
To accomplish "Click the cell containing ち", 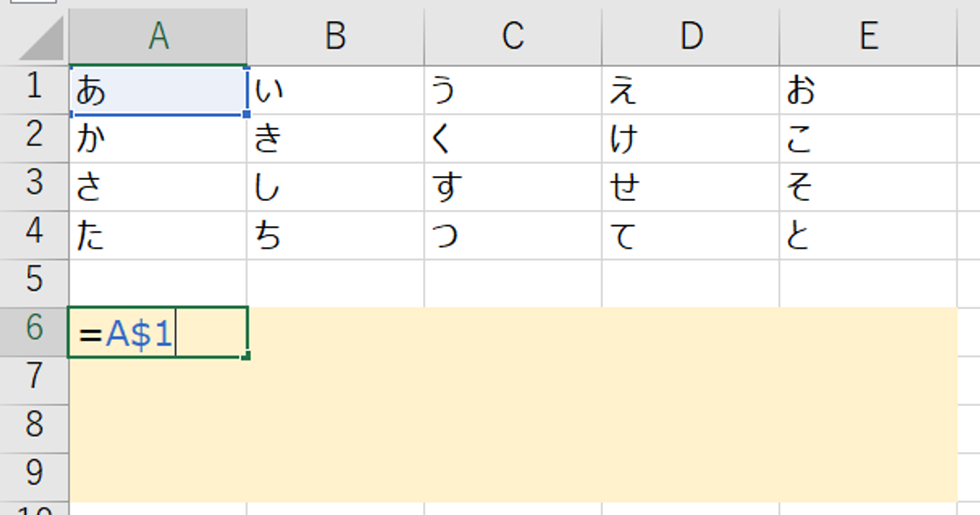I will point(336,235).
